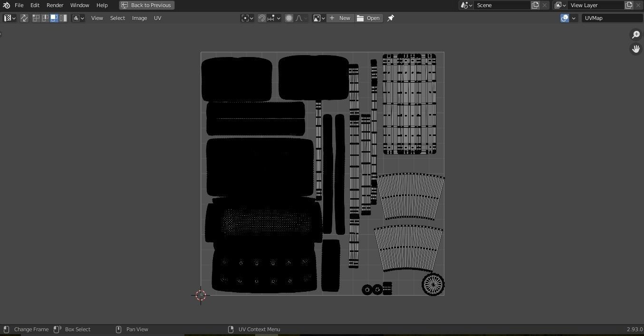Toggle snapping magnet icon
The height and width of the screenshot is (336, 644).
(x=262, y=18)
